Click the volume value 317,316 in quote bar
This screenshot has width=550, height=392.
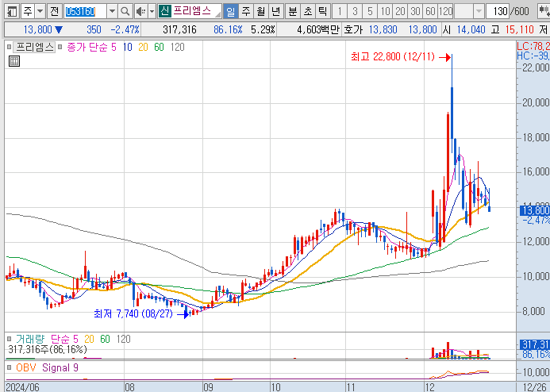[179, 29]
